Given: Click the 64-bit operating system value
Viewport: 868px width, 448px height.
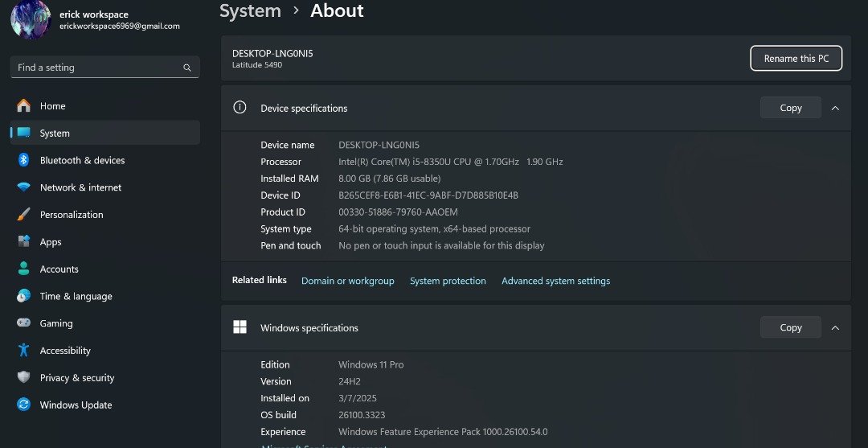Looking at the screenshot, I should (x=435, y=228).
